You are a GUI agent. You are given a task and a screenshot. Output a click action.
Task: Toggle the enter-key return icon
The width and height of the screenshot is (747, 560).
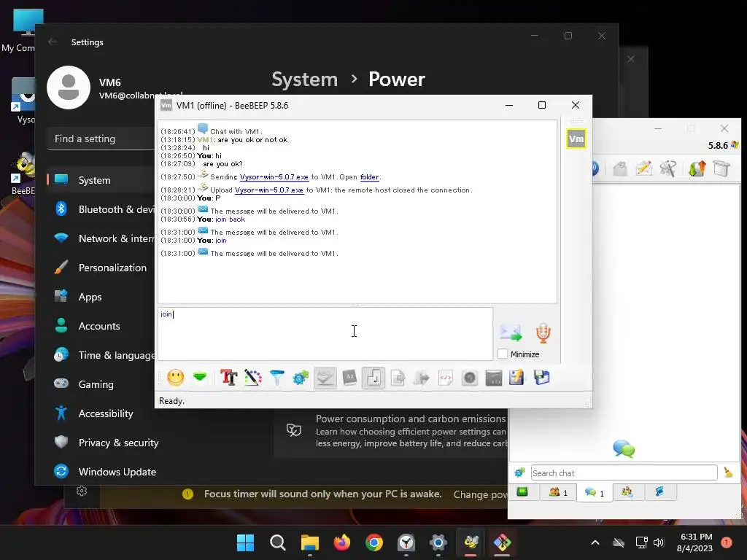(x=373, y=378)
